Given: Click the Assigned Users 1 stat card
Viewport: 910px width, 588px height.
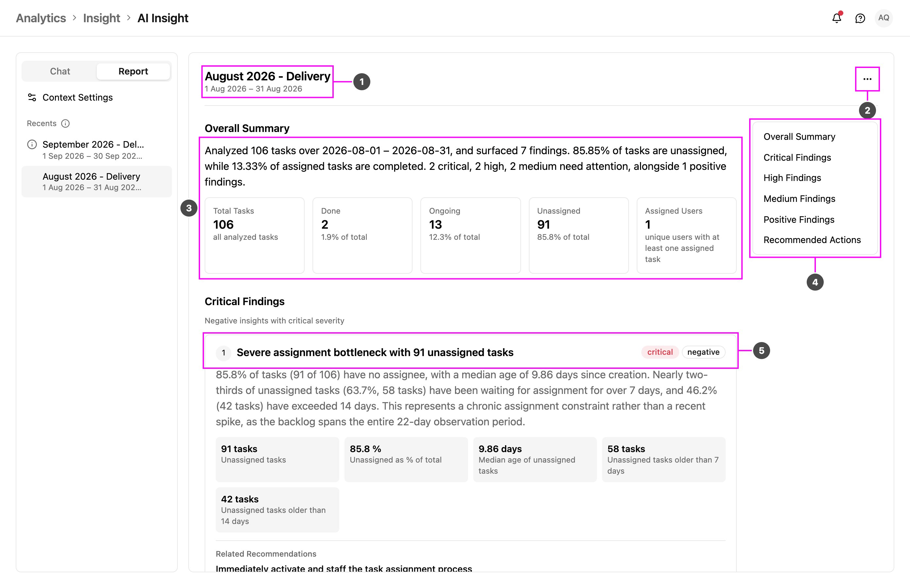Looking at the screenshot, I should click(x=686, y=235).
